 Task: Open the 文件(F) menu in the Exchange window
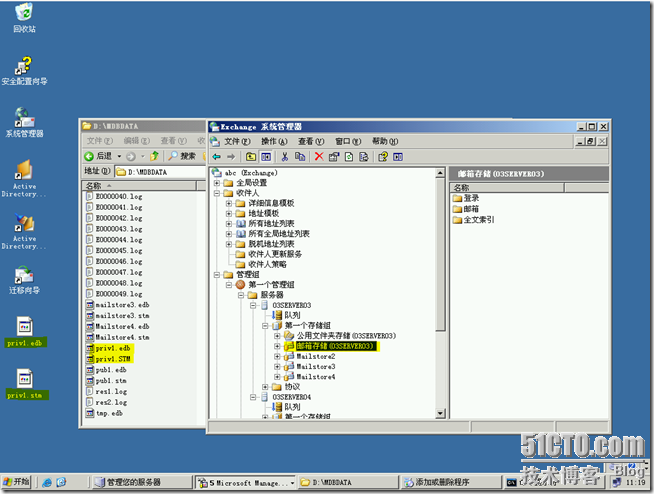(x=237, y=141)
